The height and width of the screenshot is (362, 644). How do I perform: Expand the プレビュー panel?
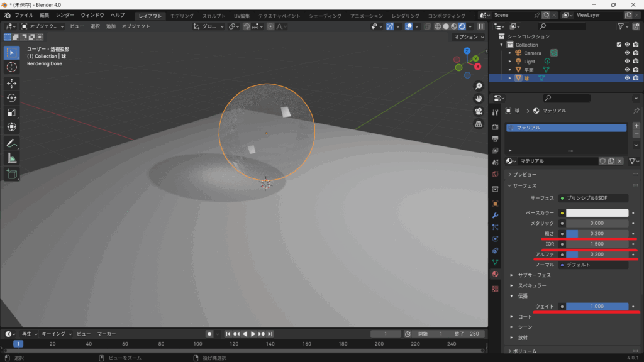point(525,174)
